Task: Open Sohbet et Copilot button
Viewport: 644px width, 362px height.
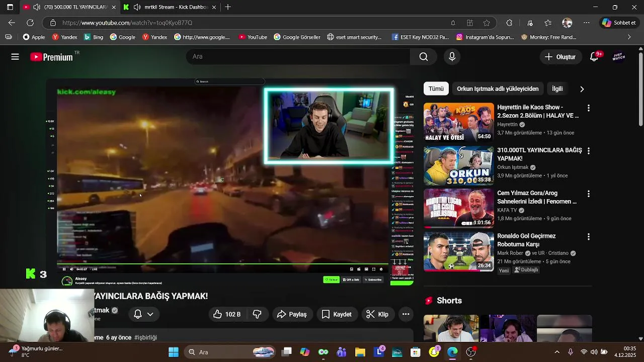Action: (619, 23)
